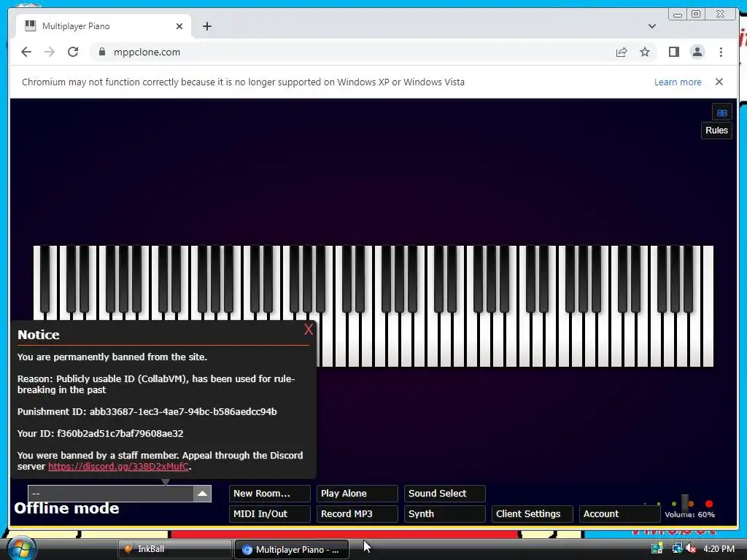Image resolution: width=747 pixels, height=560 pixels.
Task: Reload the mppclone.com page
Action: pos(73,52)
